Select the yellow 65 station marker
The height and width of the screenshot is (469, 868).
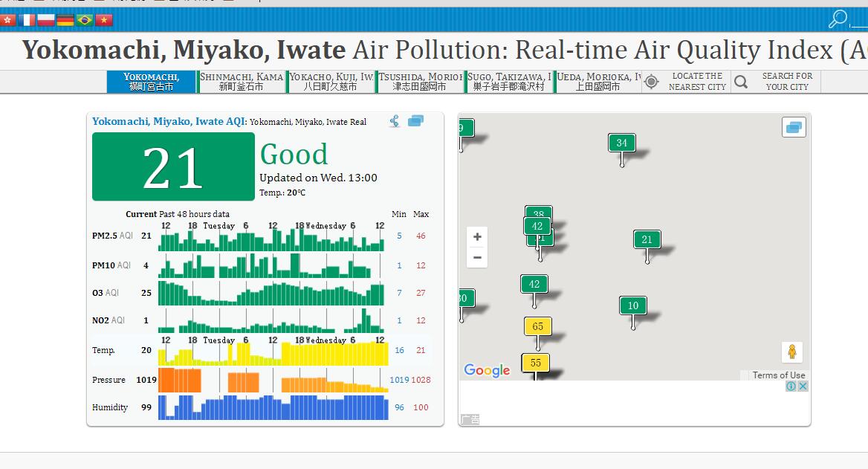pos(537,326)
